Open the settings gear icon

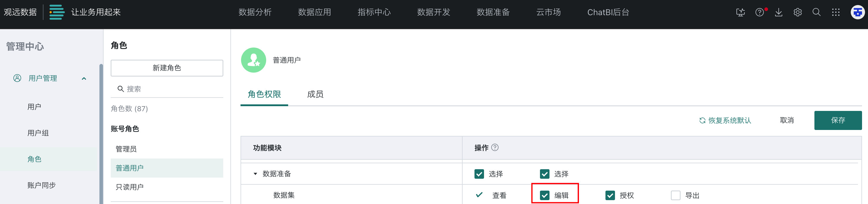(x=797, y=12)
